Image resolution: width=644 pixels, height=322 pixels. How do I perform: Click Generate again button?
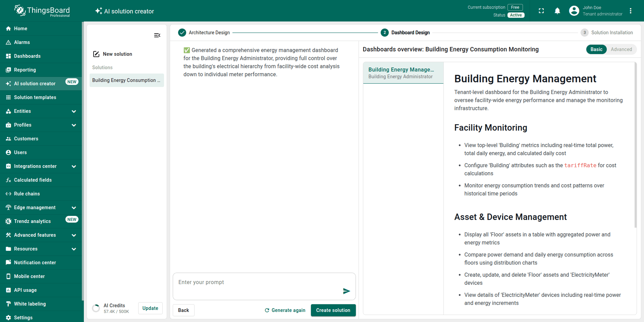click(x=285, y=310)
